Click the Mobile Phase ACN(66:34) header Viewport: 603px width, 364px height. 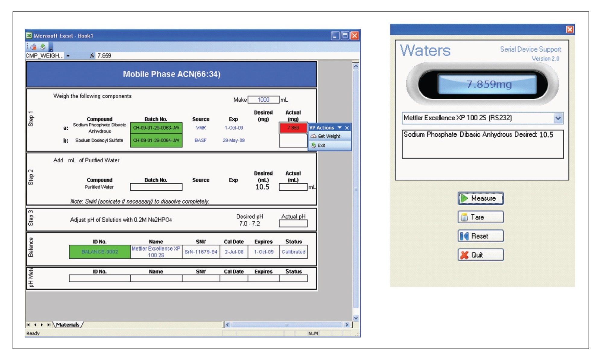(x=172, y=74)
